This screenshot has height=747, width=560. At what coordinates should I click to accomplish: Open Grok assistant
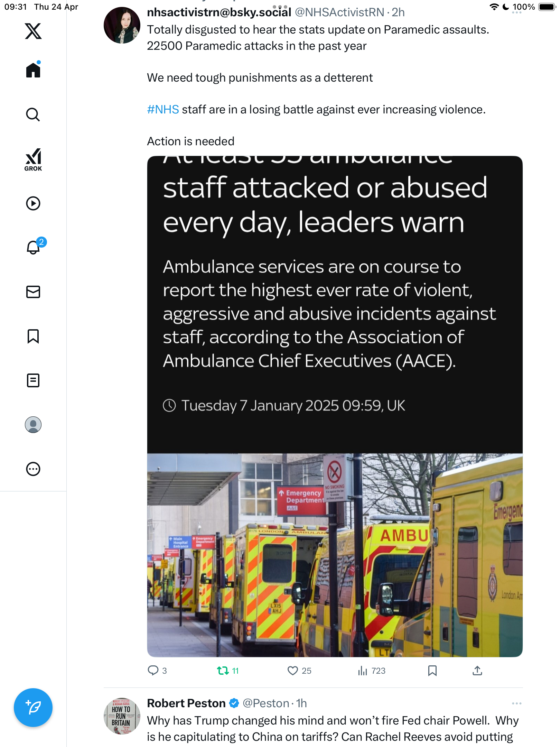tap(33, 159)
